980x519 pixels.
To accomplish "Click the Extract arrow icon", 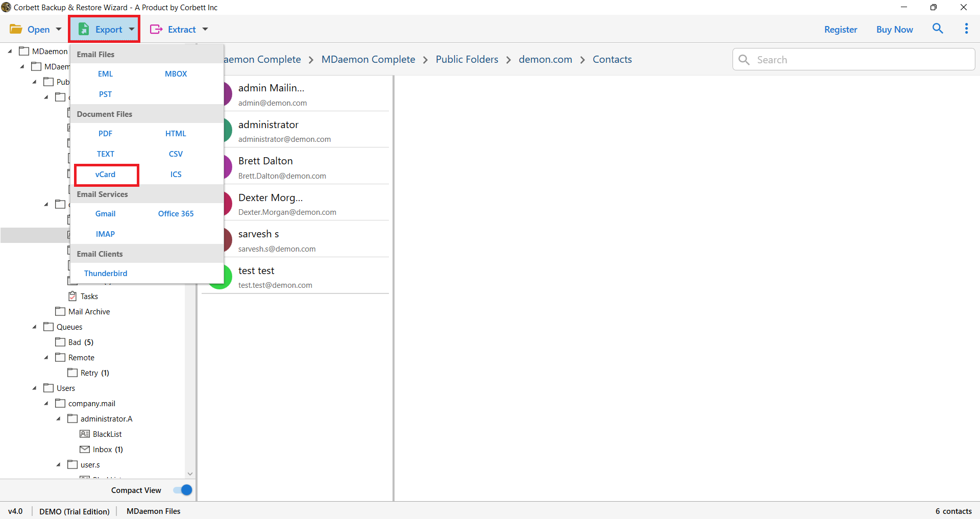I will click(x=156, y=29).
